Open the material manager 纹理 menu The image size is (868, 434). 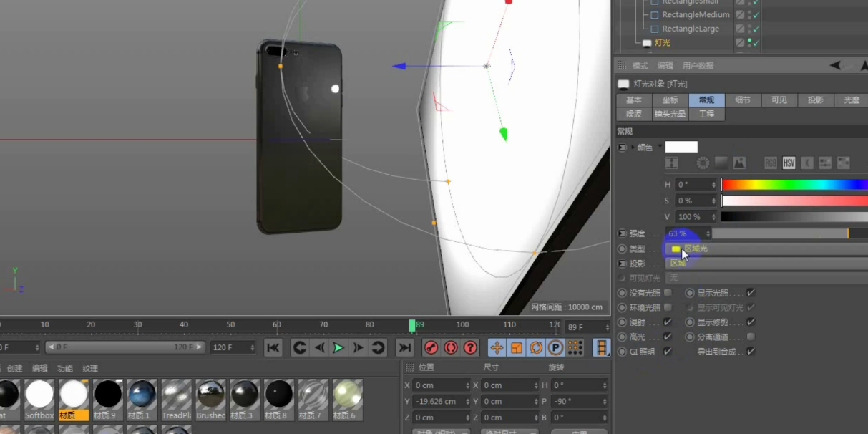click(x=90, y=368)
